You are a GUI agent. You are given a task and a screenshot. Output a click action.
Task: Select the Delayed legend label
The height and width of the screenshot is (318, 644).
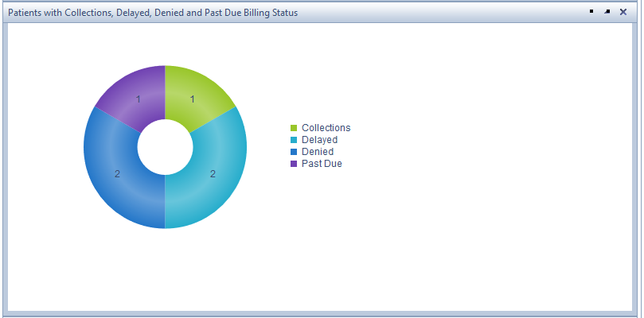pos(319,139)
